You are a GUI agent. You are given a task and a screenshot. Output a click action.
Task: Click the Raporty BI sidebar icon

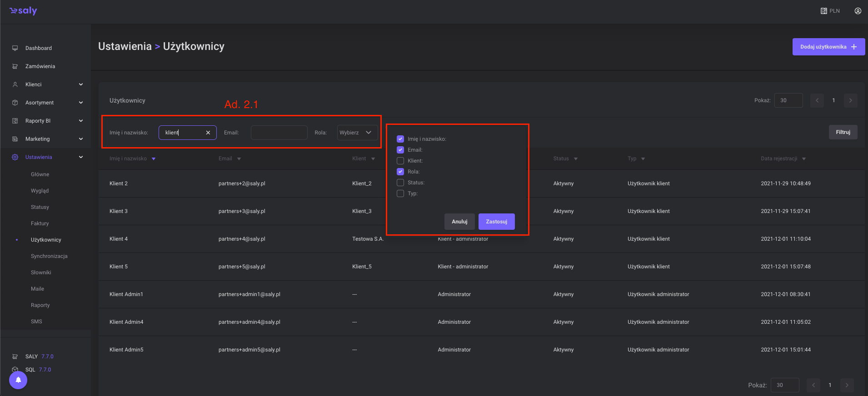click(x=15, y=121)
